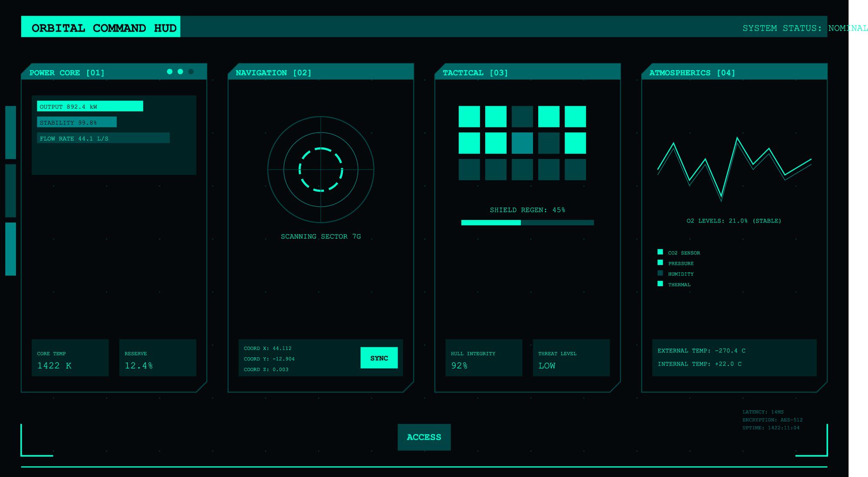This screenshot has height=477, width=868.
Task: Open the ATMOSPHERICS [04] panel header
Action: [x=734, y=72]
